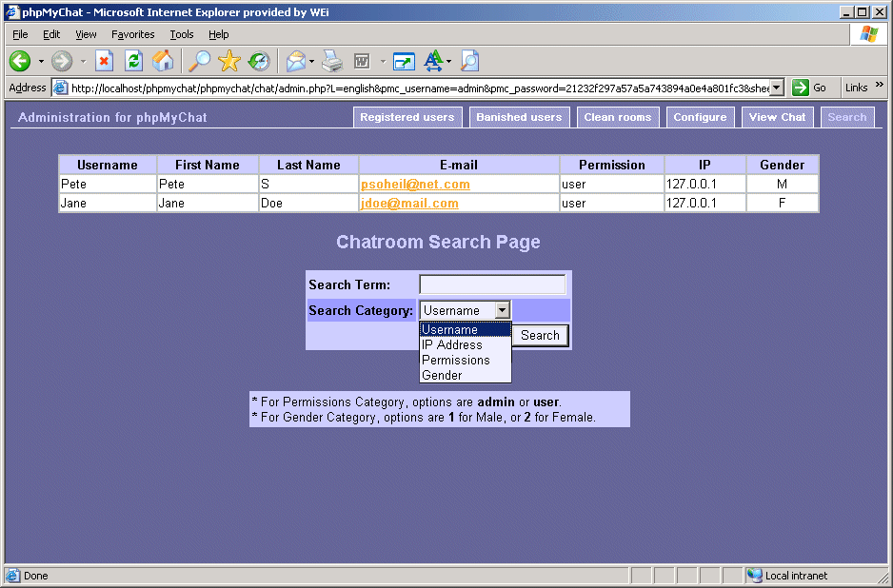Viewport: 893px width, 588px height.
Task: Click the Username column header
Action: coord(108,165)
